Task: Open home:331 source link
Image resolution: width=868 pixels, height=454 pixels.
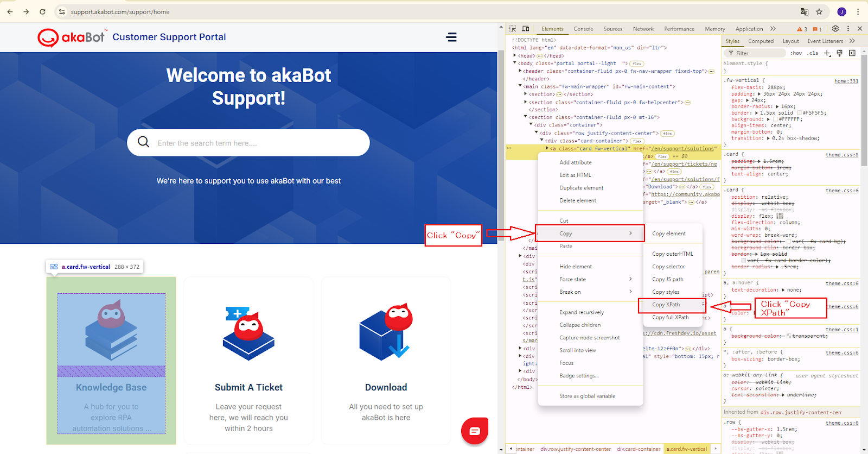Action: pos(846,81)
